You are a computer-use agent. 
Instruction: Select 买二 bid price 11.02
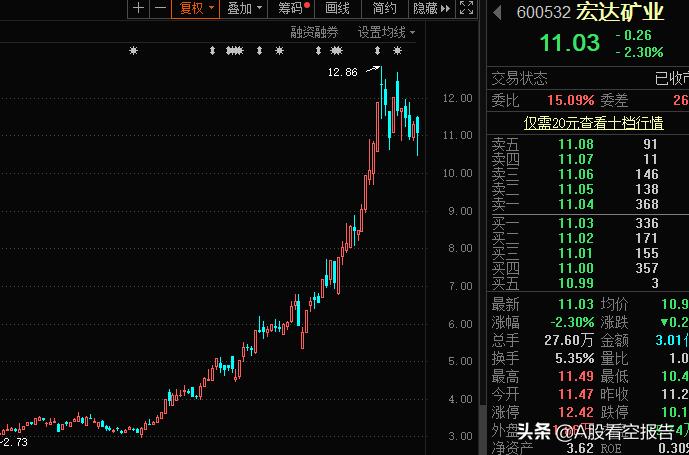pos(576,238)
